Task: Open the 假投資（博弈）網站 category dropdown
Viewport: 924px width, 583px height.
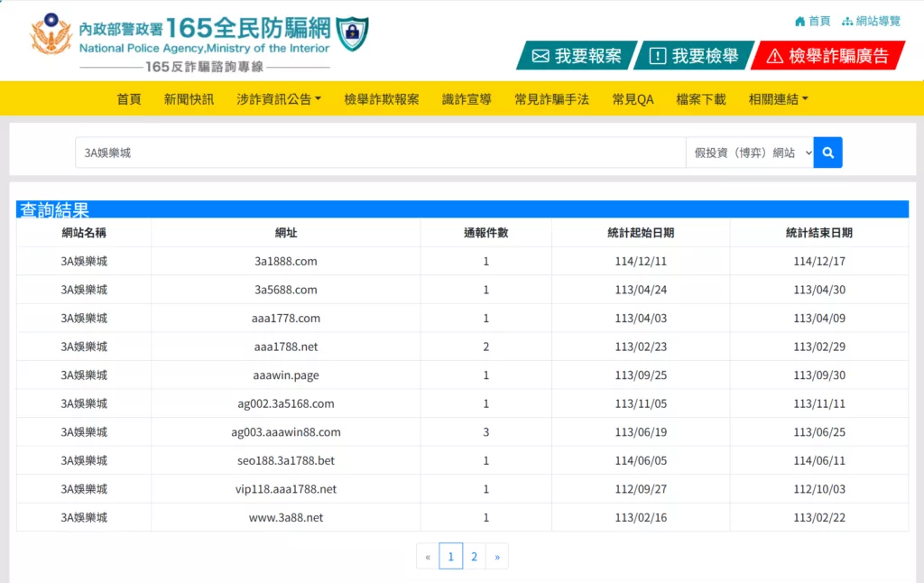Action: 749,153
